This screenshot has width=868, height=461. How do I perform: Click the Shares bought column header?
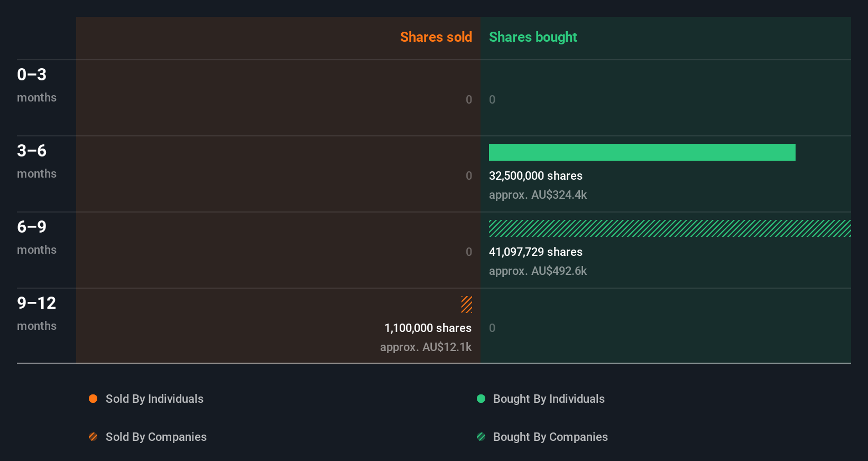coord(533,37)
